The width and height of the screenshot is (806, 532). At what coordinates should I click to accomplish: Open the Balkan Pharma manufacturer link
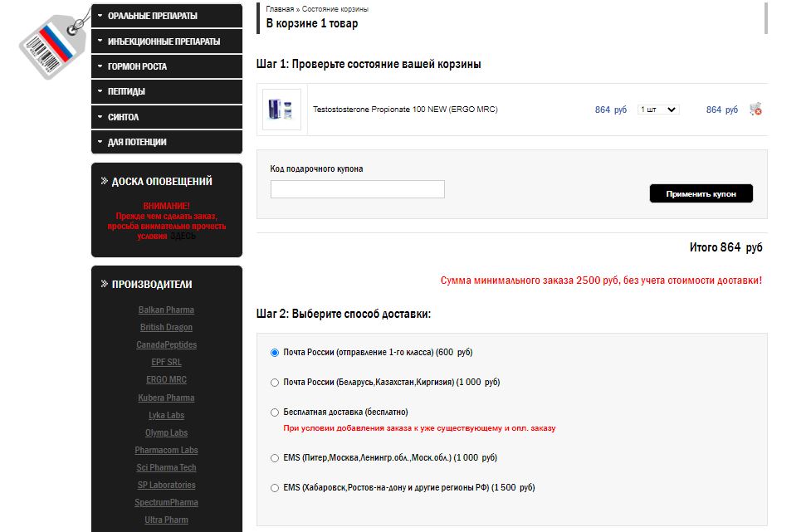point(166,310)
